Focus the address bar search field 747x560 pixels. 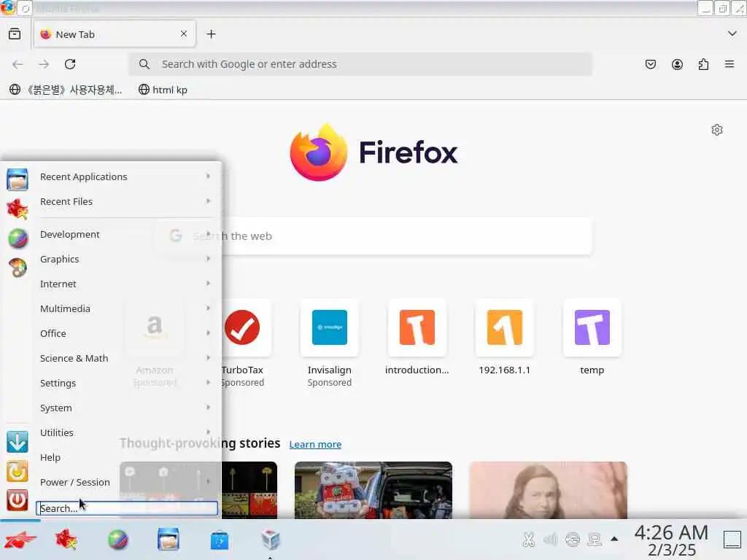360,64
